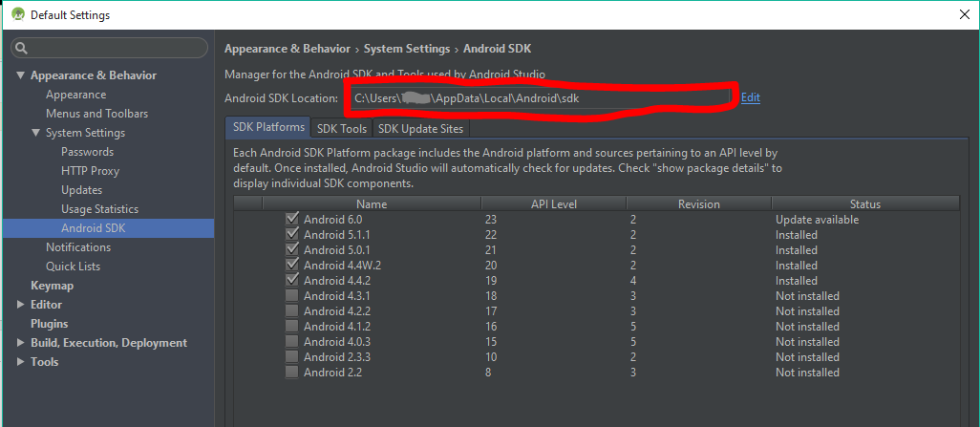The width and height of the screenshot is (980, 427).
Task: Select Android SDK in the tree
Action: click(93, 228)
